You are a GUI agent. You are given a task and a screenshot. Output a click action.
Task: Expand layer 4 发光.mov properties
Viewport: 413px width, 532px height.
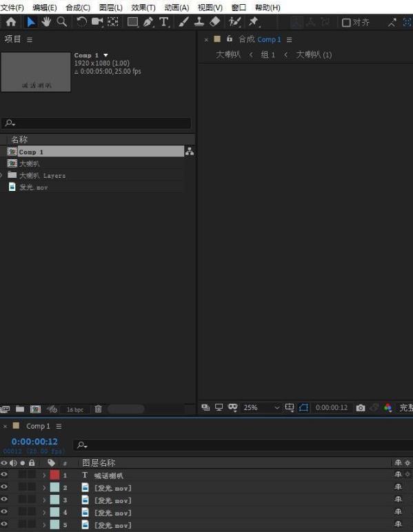pyautogui.click(x=44, y=513)
